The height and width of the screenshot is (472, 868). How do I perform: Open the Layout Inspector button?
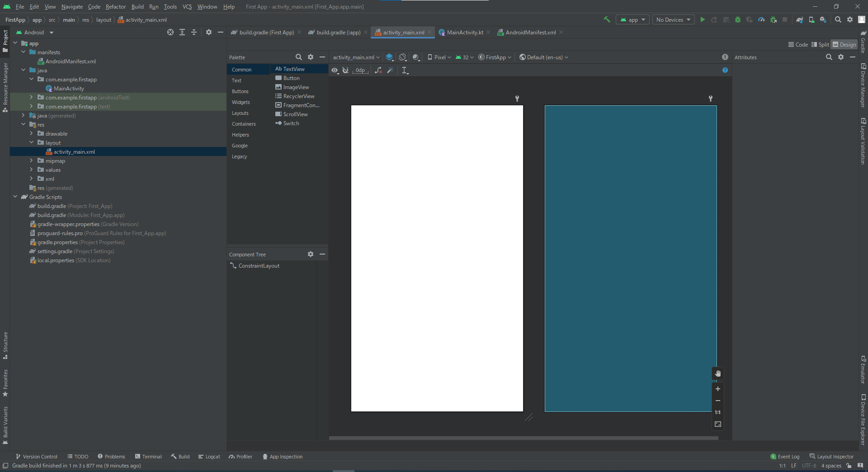pyautogui.click(x=831, y=457)
